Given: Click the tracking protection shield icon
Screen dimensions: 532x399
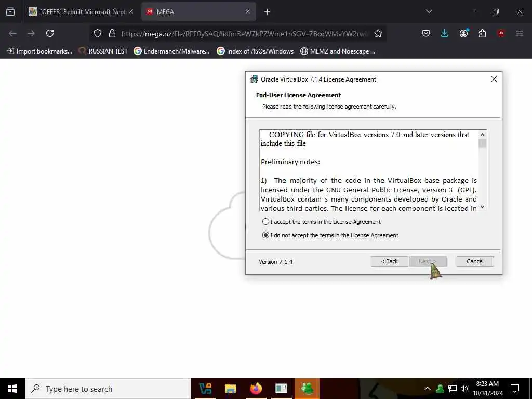Looking at the screenshot, I should 98,33.
